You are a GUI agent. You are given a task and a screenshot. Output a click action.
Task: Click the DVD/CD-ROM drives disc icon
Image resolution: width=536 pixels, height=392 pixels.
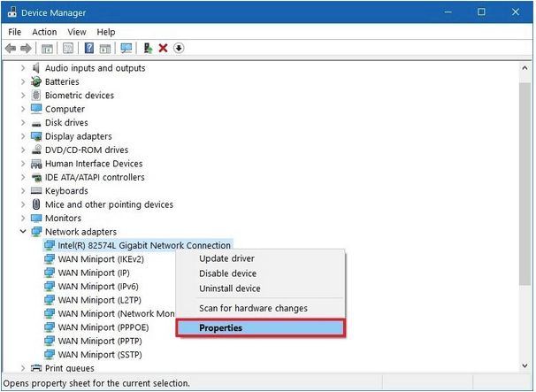pos(36,150)
